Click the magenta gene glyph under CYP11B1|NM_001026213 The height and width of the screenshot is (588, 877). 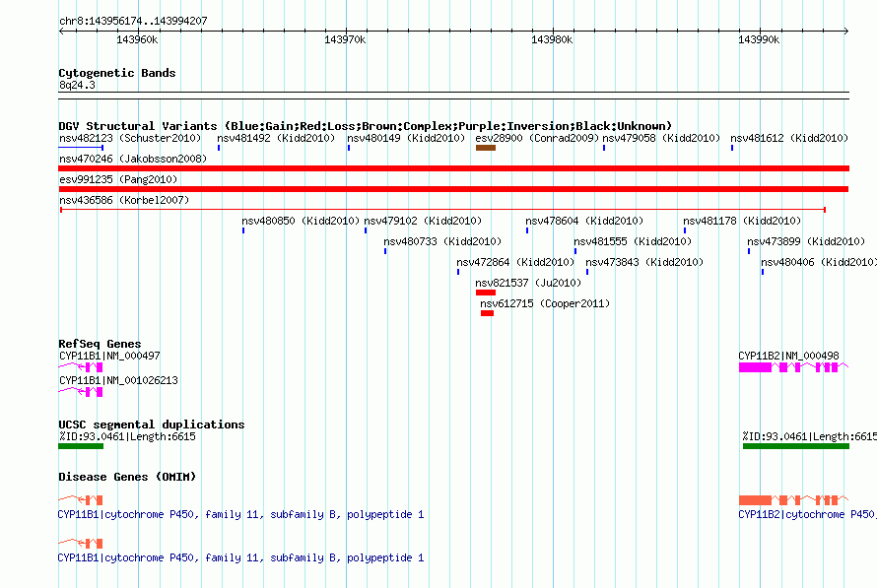(x=81, y=392)
